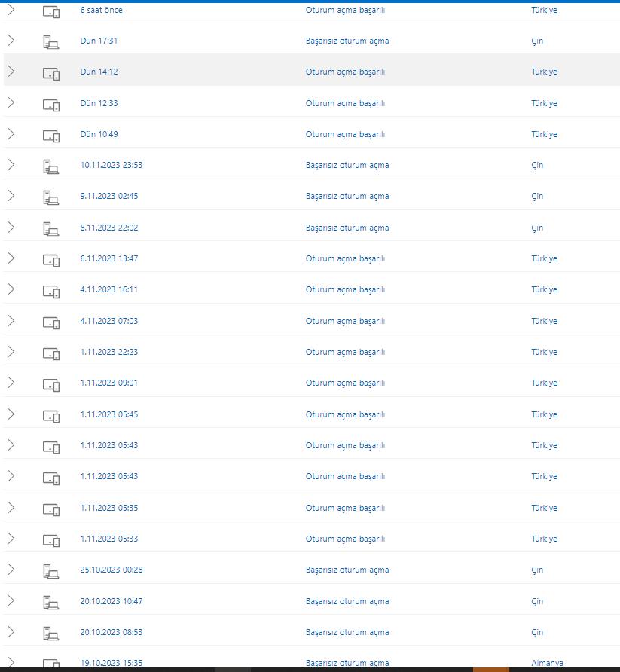The image size is (620, 672).
Task: Open details chevron for 9.11.2023 02:45
Action: click(11, 196)
